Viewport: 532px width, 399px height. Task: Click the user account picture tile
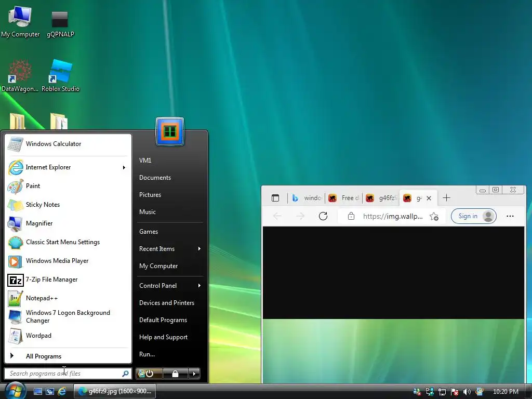click(170, 131)
